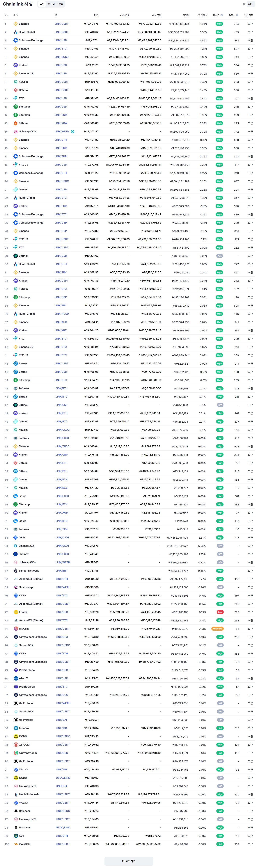Click the Currency.com logo
Image resolution: width=259 pixels, height=868 pixels.
(x=15, y=753)
